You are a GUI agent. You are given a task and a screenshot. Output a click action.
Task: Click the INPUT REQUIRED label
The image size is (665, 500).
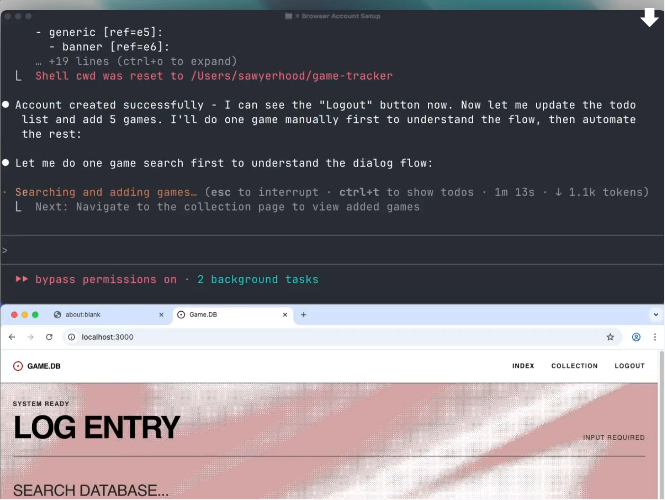[x=614, y=437]
